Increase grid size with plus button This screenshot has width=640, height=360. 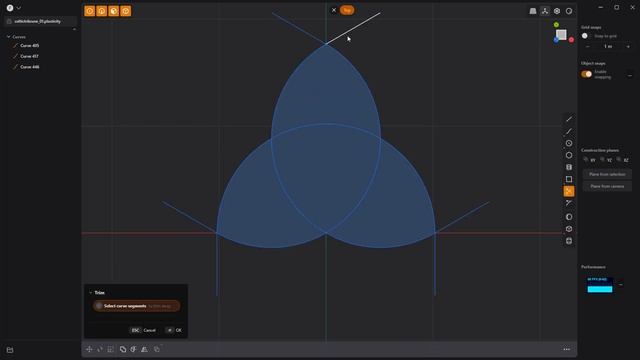click(628, 47)
